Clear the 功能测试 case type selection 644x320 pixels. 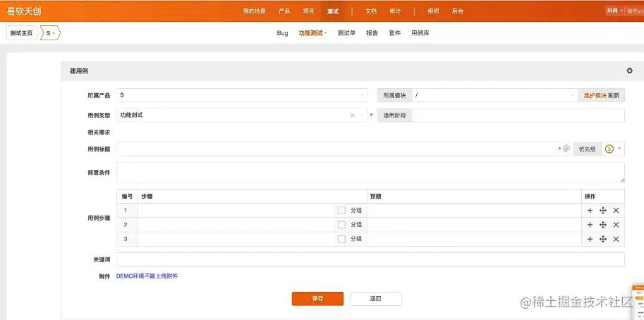click(353, 116)
